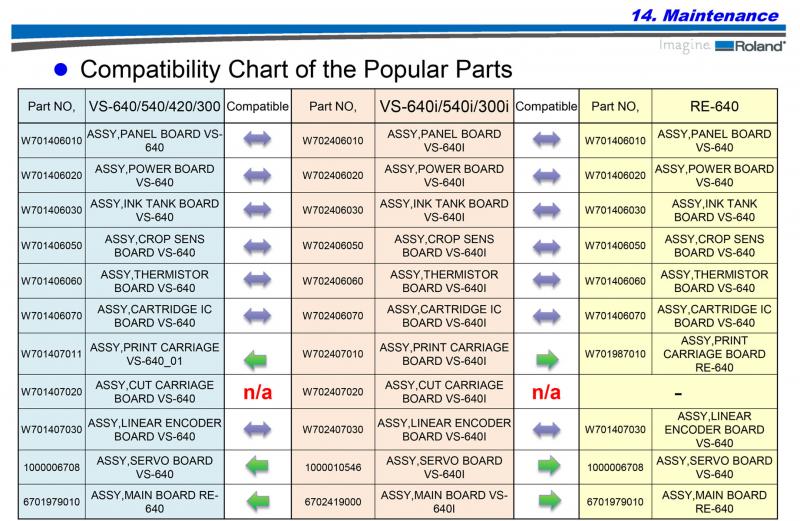Click the red n/a after ASSY,CUT CARRIAGE BOARD VS-640I
The image size is (800, 521).
tap(546, 392)
